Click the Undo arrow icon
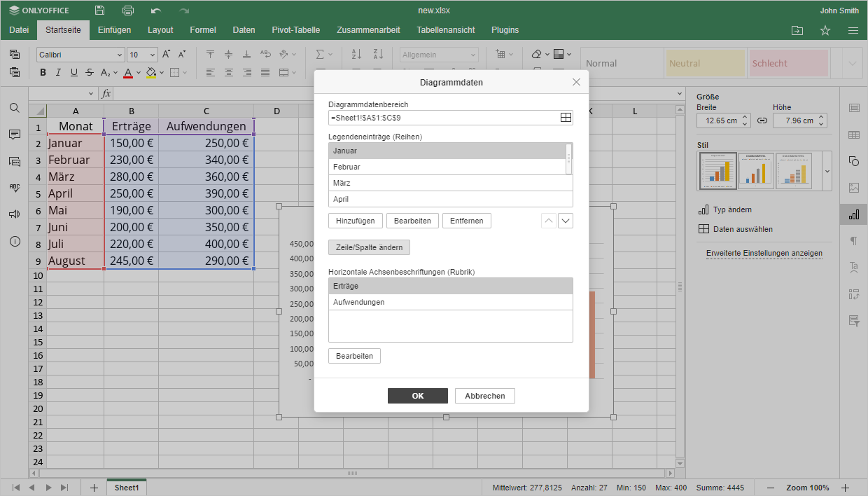 pos(156,11)
